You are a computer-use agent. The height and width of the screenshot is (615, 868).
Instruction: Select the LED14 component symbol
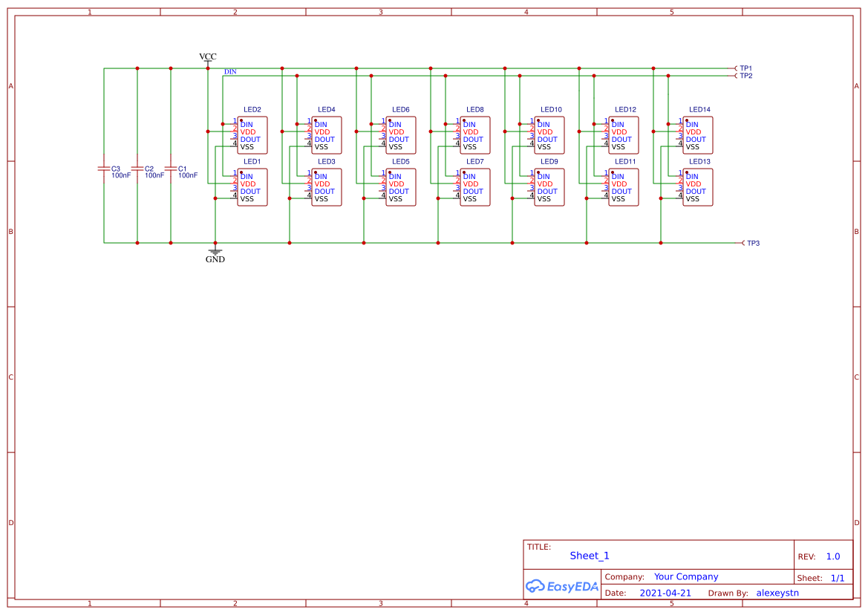pyautogui.click(x=696, y=134)
